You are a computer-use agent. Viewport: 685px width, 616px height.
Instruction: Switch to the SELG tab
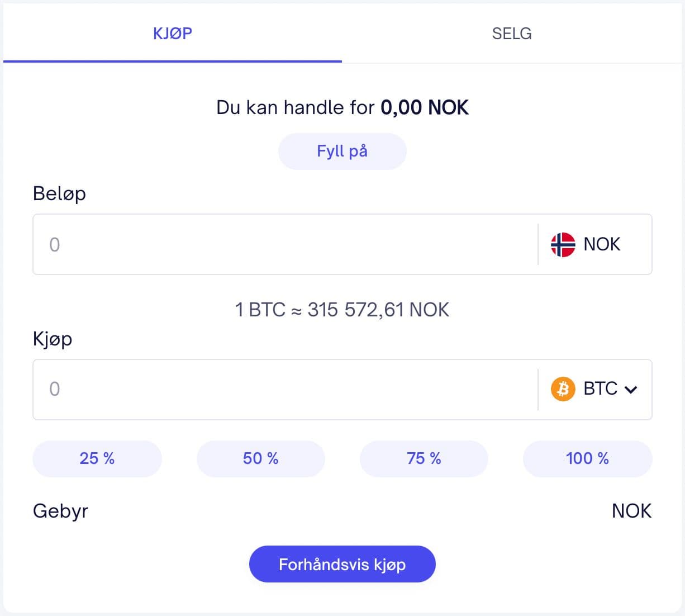[x=511, y=34]
